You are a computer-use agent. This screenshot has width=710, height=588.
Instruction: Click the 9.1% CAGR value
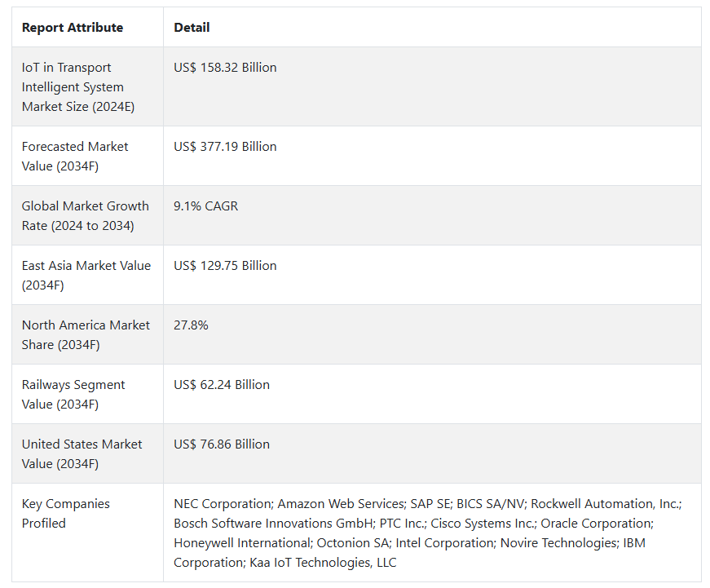pos(205,206)
